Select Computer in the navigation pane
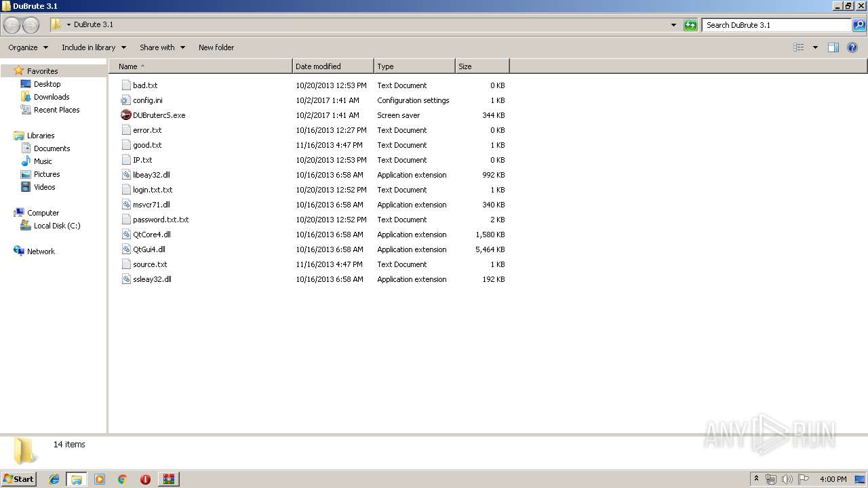This screenshot has height=488, width=868. tap(43, 213)
